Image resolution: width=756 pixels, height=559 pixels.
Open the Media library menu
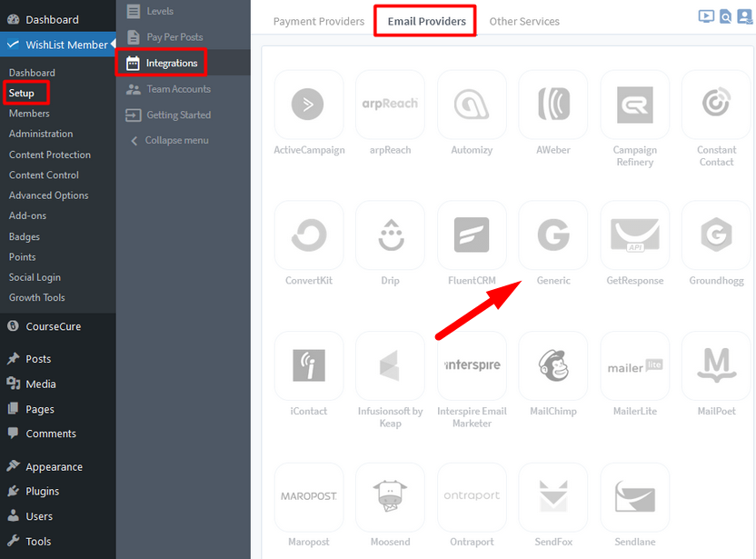58,384
